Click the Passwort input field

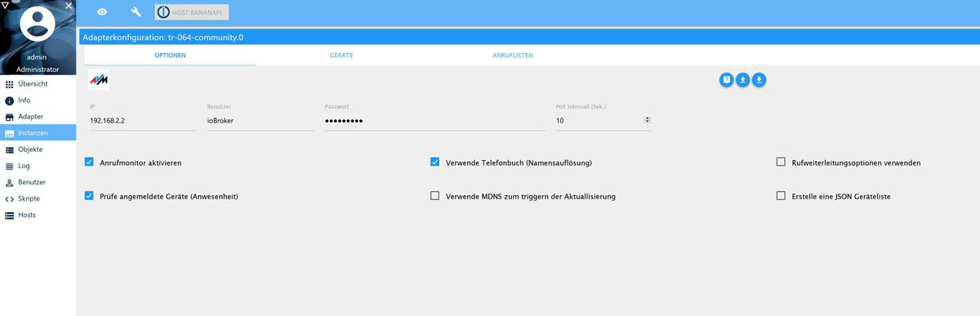(434, 120)
